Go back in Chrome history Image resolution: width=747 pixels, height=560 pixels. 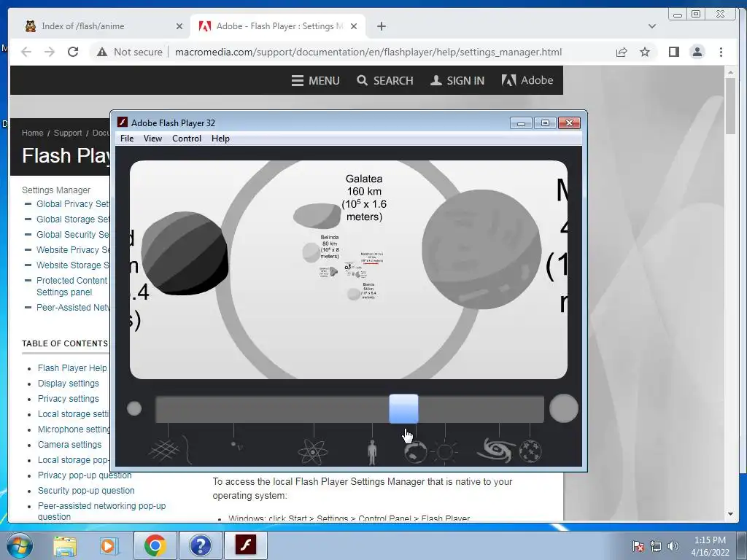[26, 52]
